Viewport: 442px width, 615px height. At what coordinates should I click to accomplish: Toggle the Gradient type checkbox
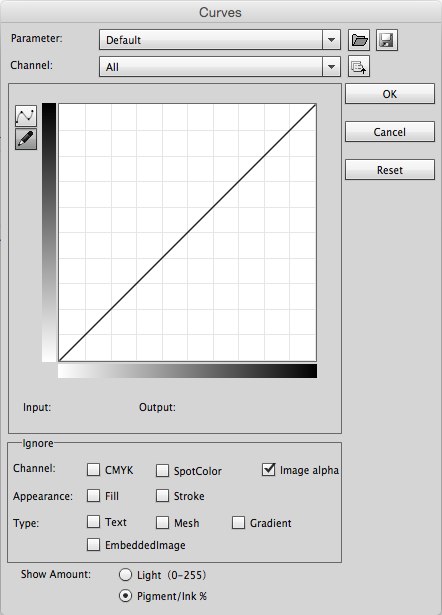[238, 522]
